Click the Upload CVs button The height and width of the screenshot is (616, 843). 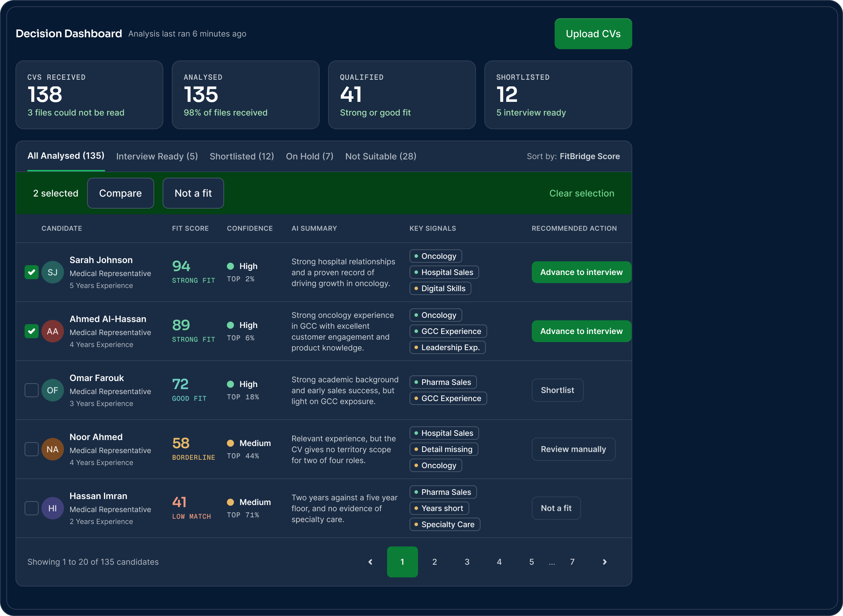[593, 34]
